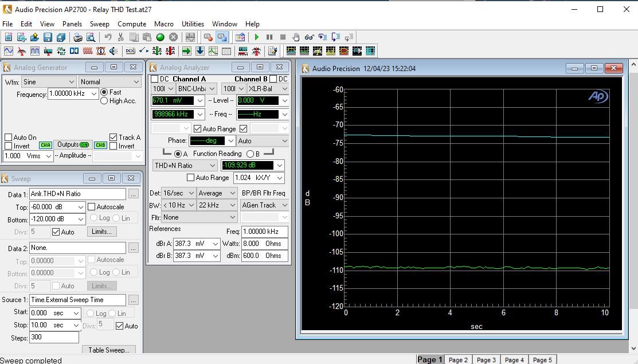
Task: Click the Steps input field showing 300
Action: (x=54, y=338)
